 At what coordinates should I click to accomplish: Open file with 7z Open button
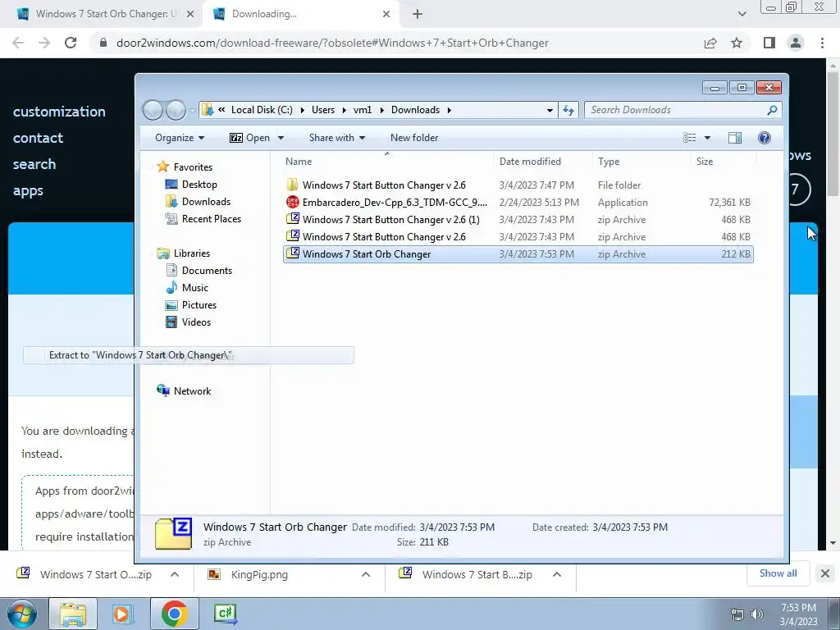250,138
